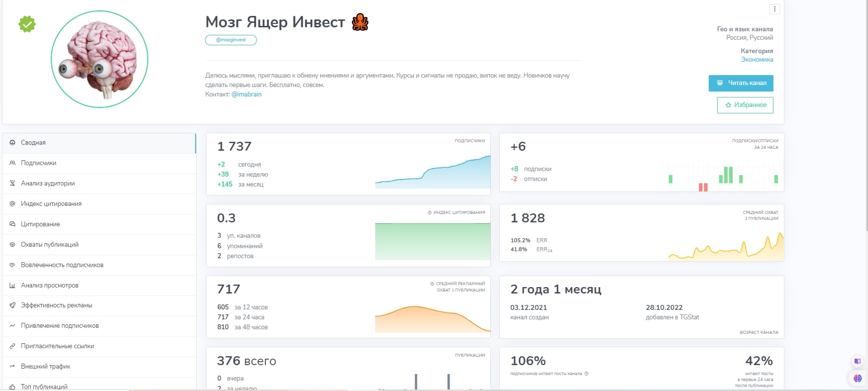Image resolution: width=868 pixels, height=391 pixels.
Task: Click the Пригласительные ссылки link icon
Action: (12, 346)
